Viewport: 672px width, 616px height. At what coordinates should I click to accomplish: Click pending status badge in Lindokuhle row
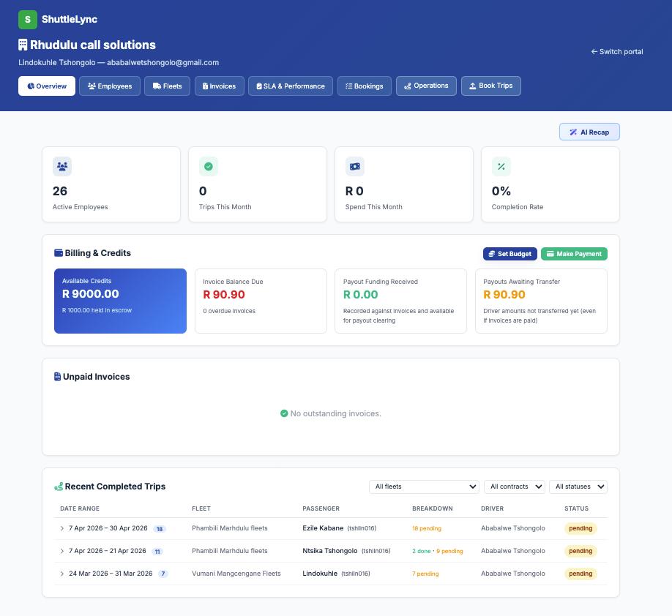(580, 574)
